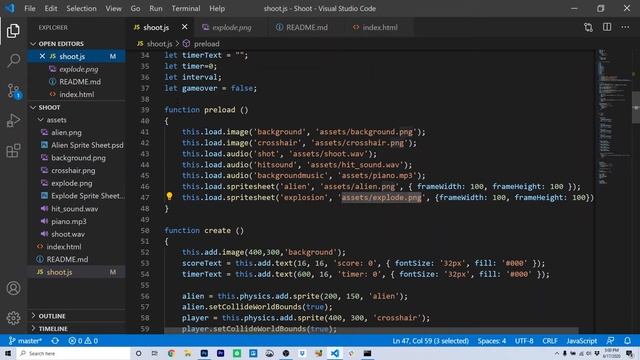The height and width of the screenshot is (360, 640).
Task: Open the Run menu
Action: (156, 8)
